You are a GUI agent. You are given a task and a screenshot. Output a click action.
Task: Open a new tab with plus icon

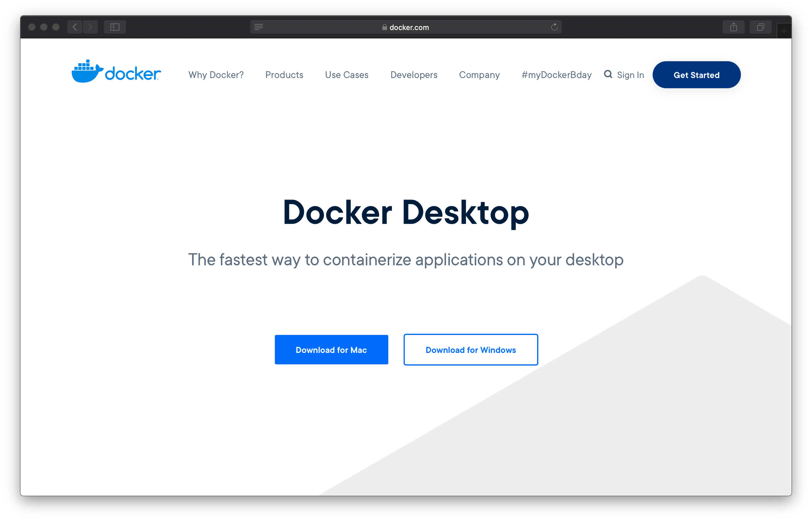[783, 31]
